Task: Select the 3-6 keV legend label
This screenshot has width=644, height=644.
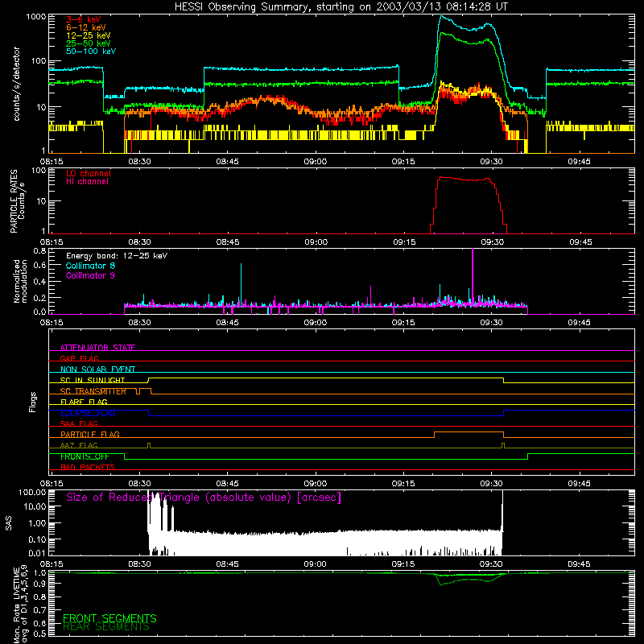Action: click(84, 19)
